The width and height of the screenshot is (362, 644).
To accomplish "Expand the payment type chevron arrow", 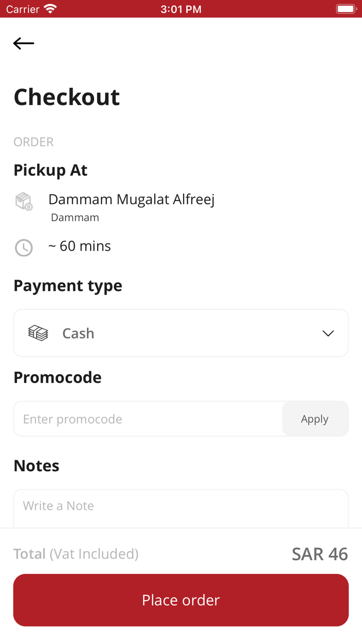I will coord(328,333).
